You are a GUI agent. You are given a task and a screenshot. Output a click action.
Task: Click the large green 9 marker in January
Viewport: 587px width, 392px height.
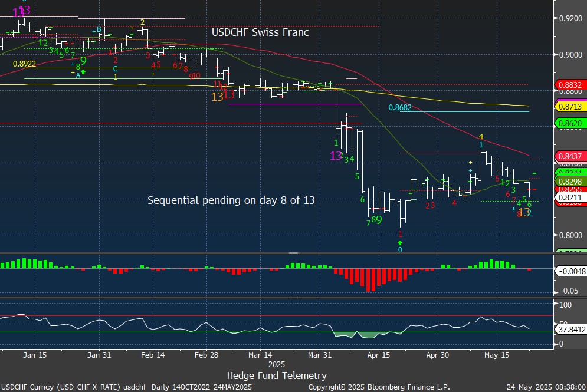coord(83,60)
